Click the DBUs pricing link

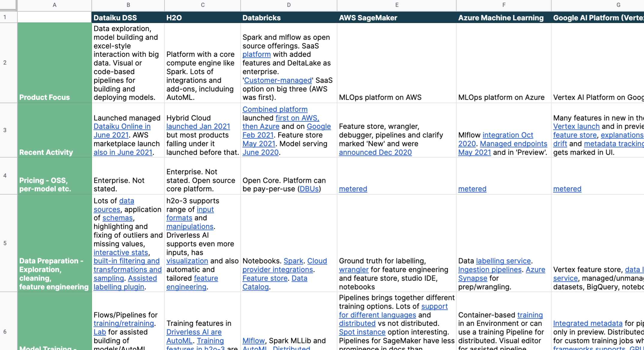309,189
